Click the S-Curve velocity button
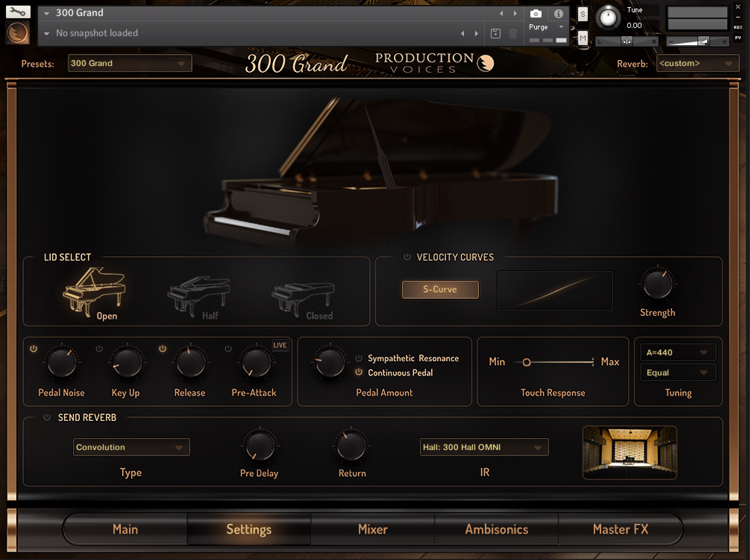750x560 pixels. coord(440,289)
